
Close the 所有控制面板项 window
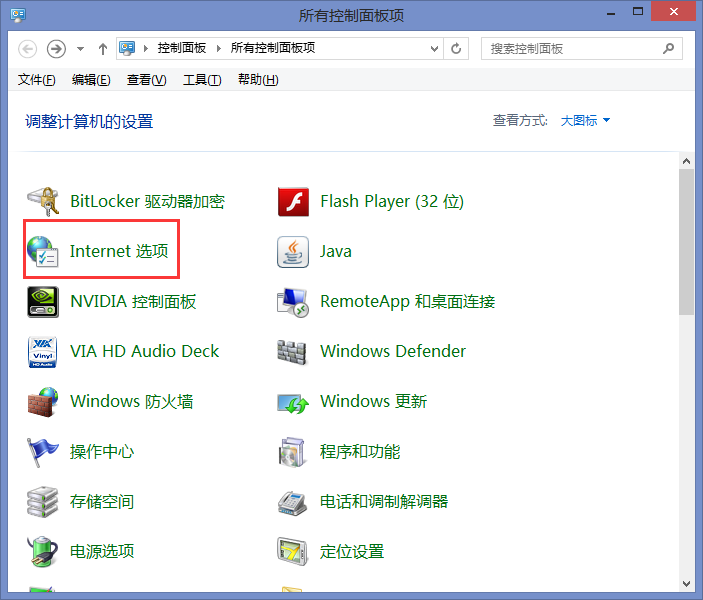[673, 12]
